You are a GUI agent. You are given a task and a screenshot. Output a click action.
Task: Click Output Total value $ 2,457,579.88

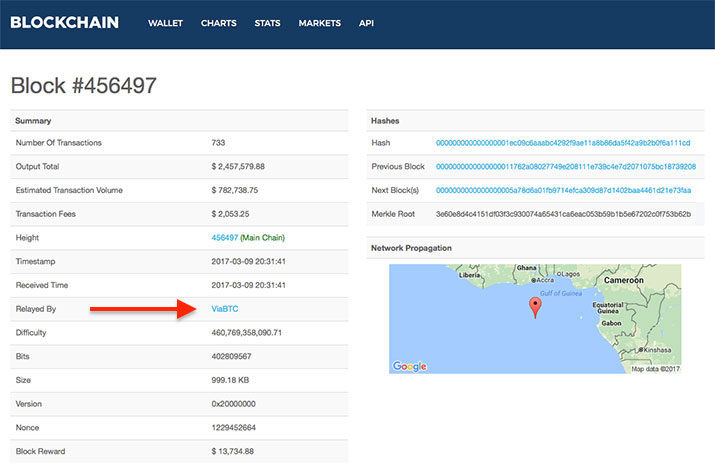[x=238, y=166]
